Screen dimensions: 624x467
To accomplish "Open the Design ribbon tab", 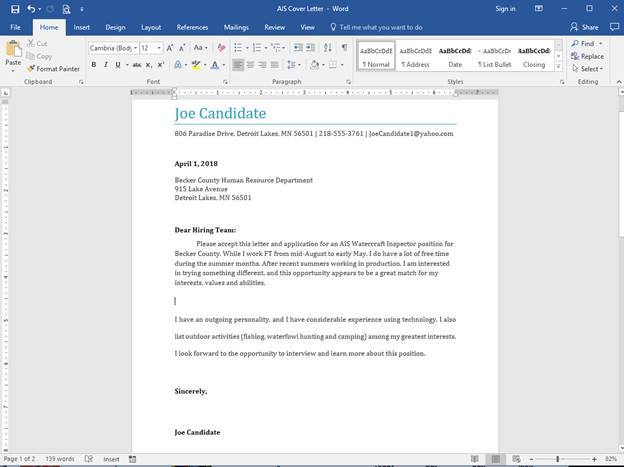I will 115,27.
